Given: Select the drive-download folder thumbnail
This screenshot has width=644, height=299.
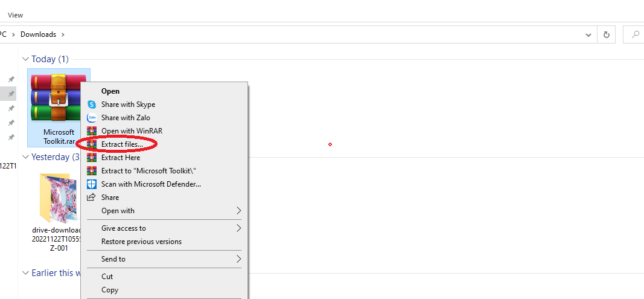Looking at the screenshot, I should pyautogui.click(x=59, y=198).
